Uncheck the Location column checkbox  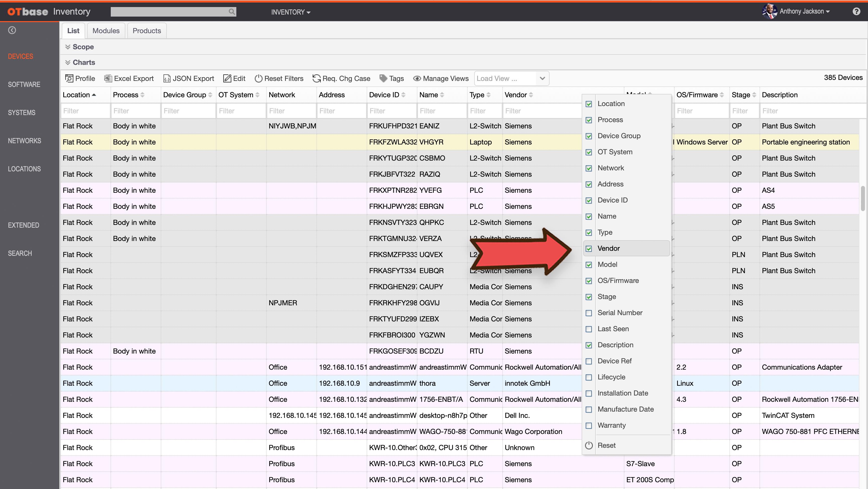589,104
